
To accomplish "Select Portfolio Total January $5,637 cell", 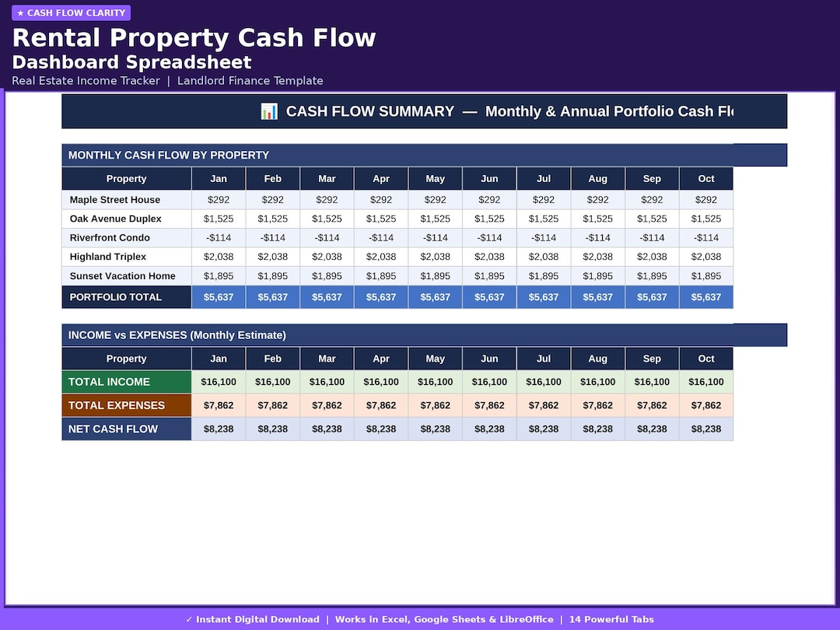I will pos(219,297).
